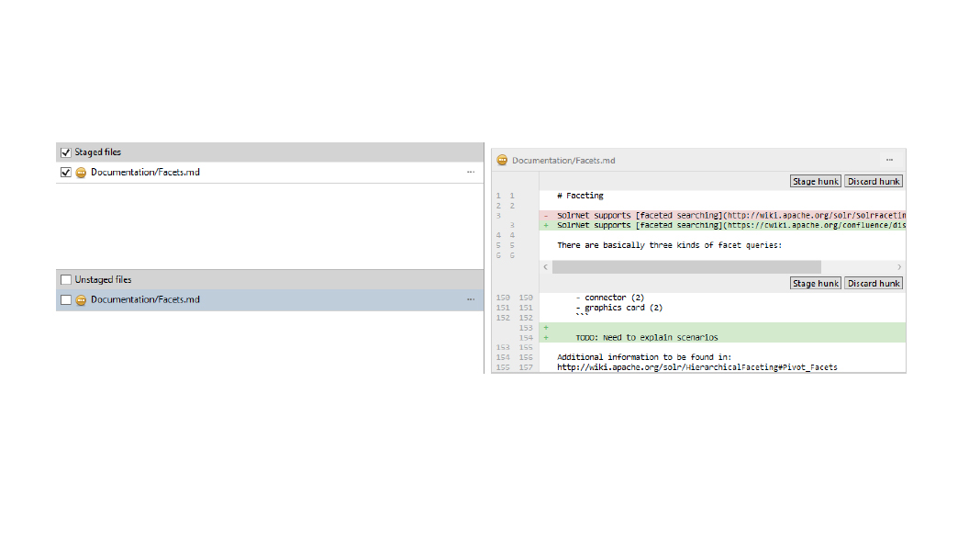Open ellipsis menu for unstaged Facets.md
This screenshot has height=551, width=980.
click(x=471, y=299)
